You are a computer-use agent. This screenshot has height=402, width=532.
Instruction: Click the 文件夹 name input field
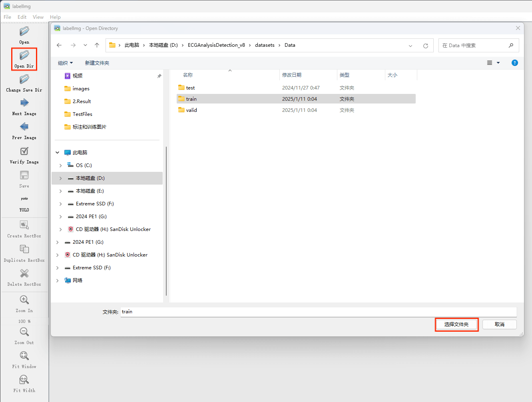(x=318, y=312)
